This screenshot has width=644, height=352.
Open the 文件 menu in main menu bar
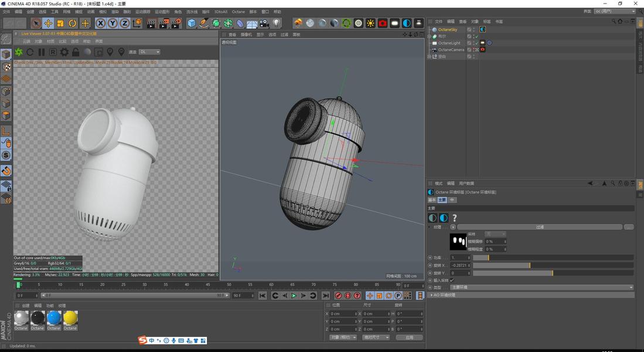[6, 12]
